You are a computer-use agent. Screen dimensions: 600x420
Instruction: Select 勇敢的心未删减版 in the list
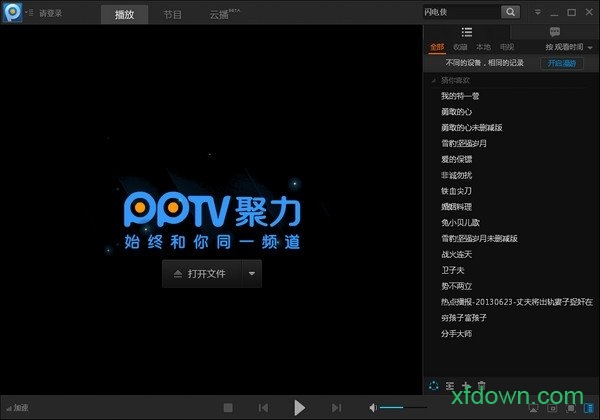pos(471,128)
